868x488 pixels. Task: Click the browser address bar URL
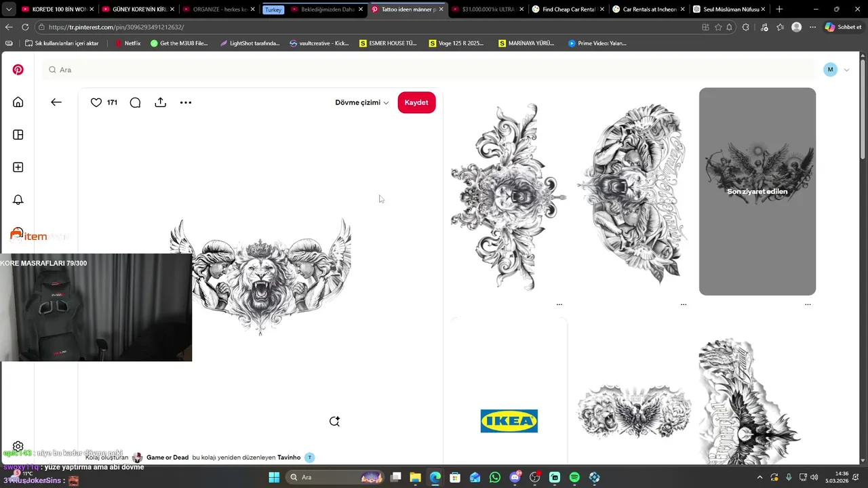click(x=116, y=27)
